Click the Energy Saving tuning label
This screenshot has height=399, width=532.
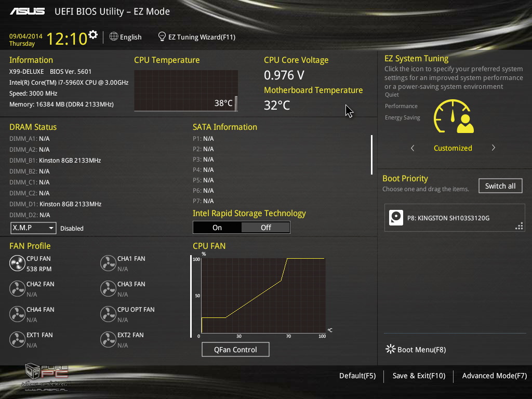403,118
